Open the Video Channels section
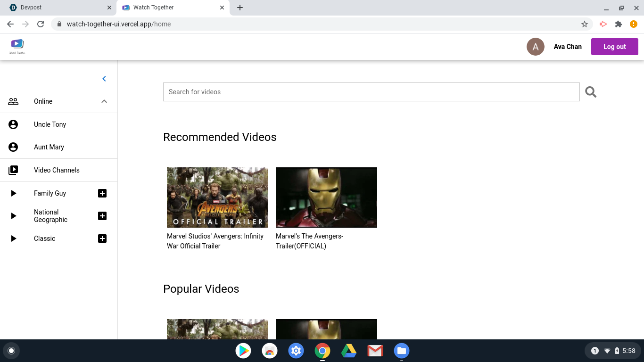Viewport: 644px width, 362px height. [59, 170]
